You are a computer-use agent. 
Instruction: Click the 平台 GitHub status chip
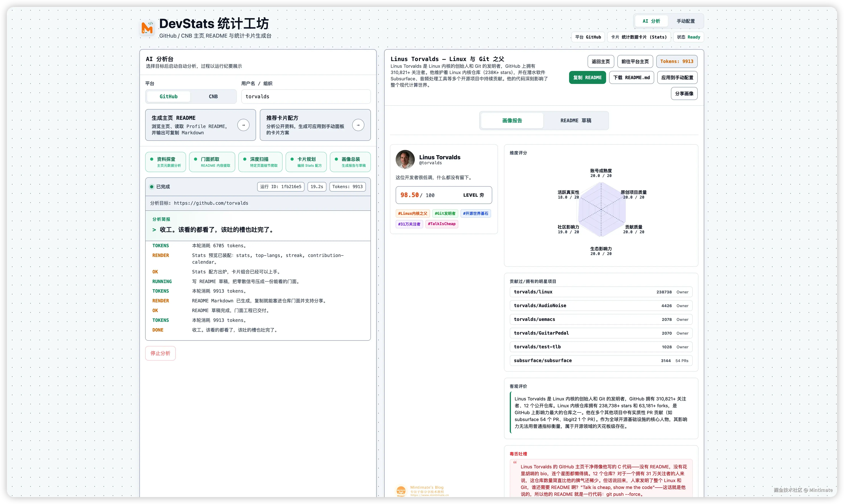pyautogui.click(x=588, y=37)
